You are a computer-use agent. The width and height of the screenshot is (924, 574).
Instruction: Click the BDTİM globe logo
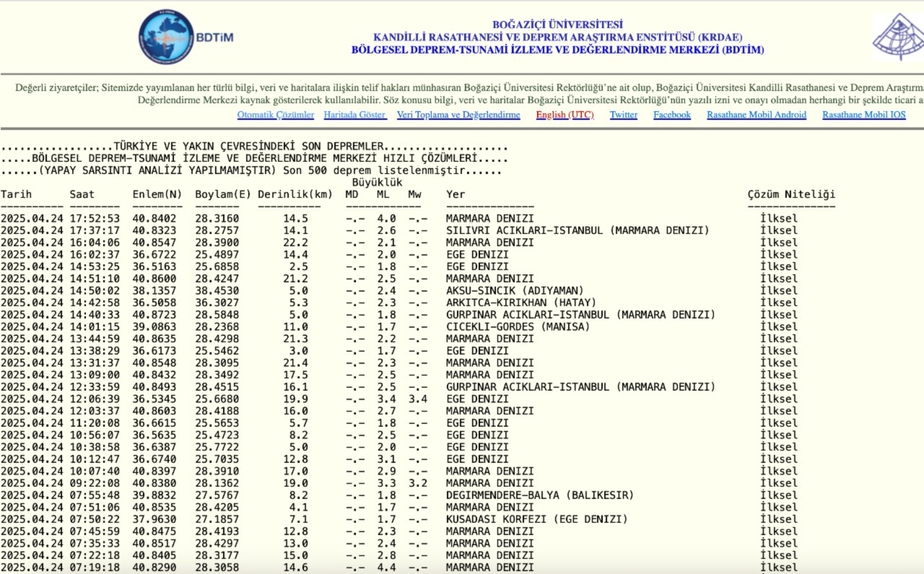[x=167, y=37]
